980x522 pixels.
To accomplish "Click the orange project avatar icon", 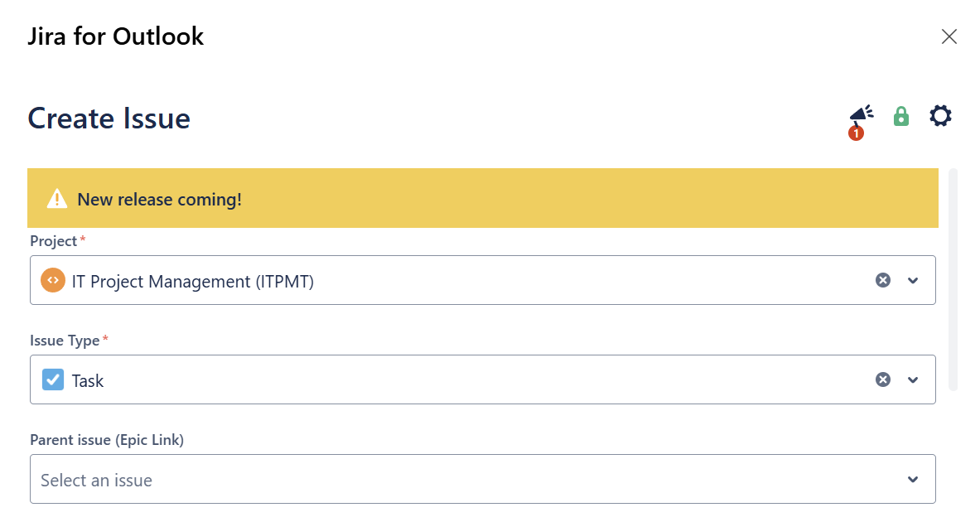I will (x=53, y=281).
